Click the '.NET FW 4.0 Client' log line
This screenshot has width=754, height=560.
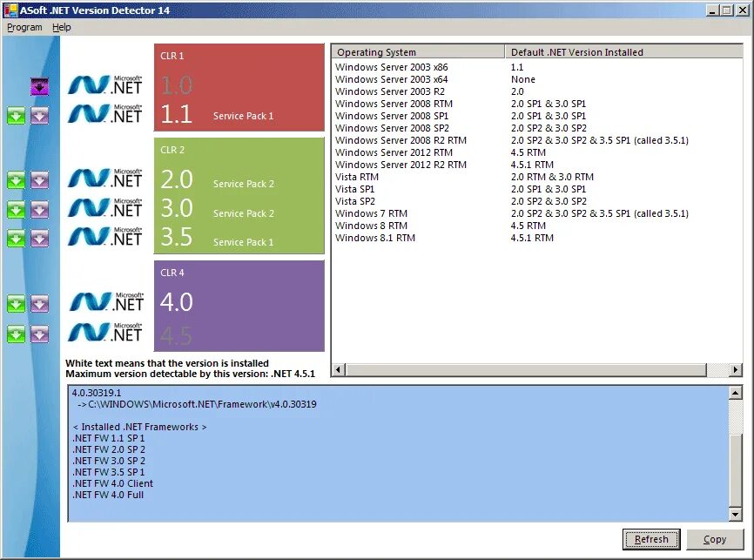pyautogui.click(x=112, y=483)
